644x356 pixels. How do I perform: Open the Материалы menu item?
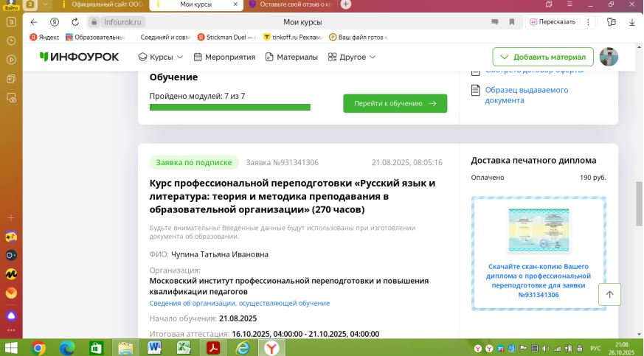point(291,57)
